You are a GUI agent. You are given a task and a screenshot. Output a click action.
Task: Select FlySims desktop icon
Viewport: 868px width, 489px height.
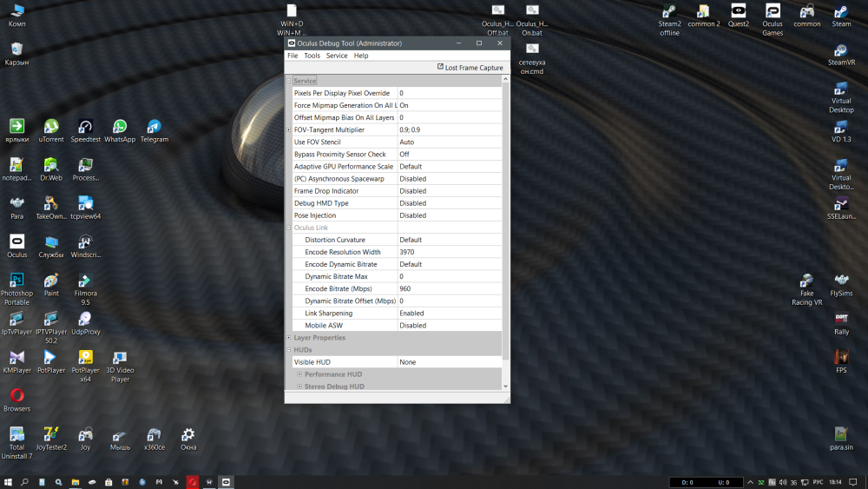point(841,285)
